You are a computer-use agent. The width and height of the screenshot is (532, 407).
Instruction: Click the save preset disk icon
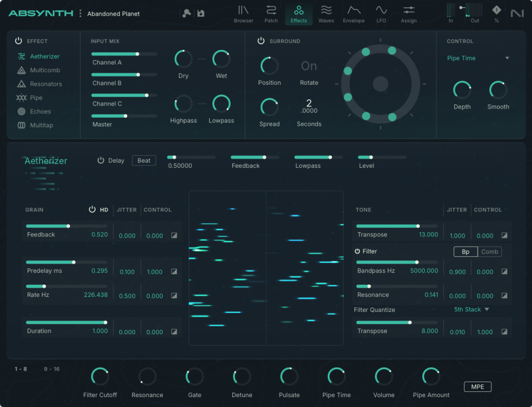201,14
